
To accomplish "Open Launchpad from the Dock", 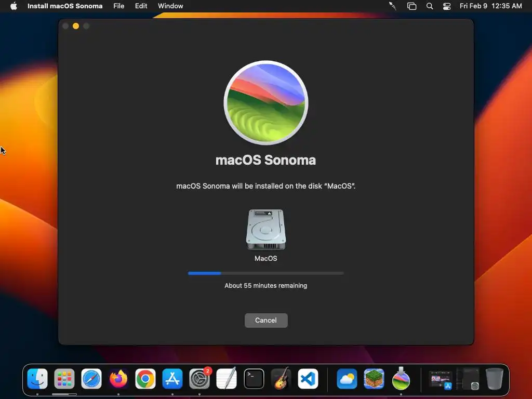I will click(64, 379).
